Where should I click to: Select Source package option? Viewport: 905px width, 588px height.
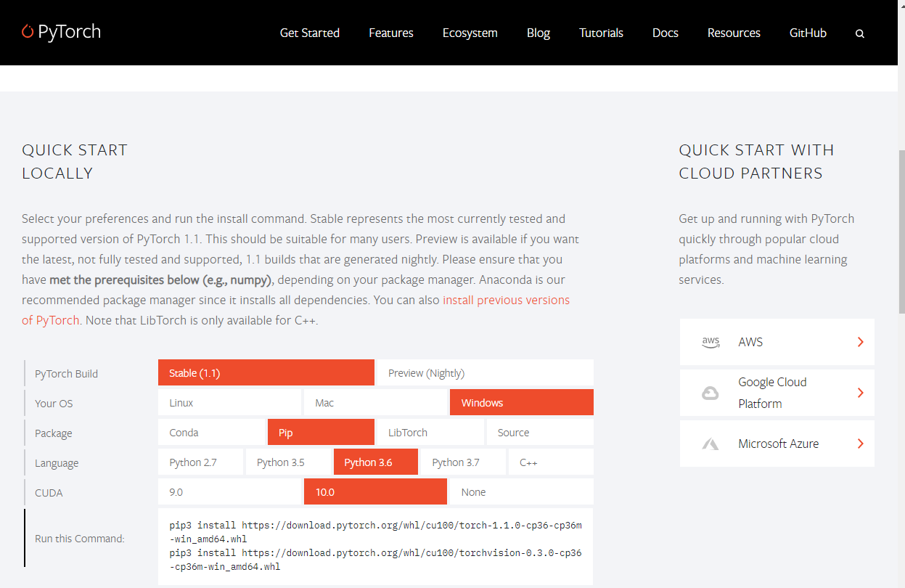[540, 432]
